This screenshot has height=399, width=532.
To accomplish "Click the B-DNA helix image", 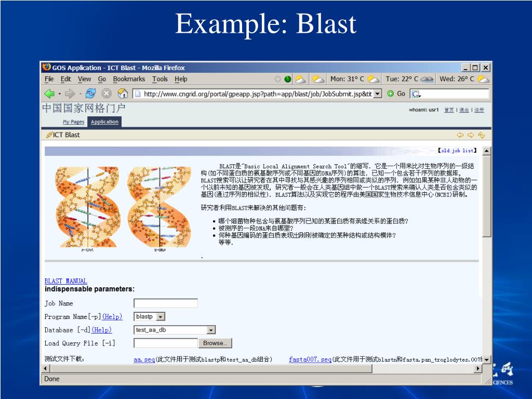I will click(159, 209).
